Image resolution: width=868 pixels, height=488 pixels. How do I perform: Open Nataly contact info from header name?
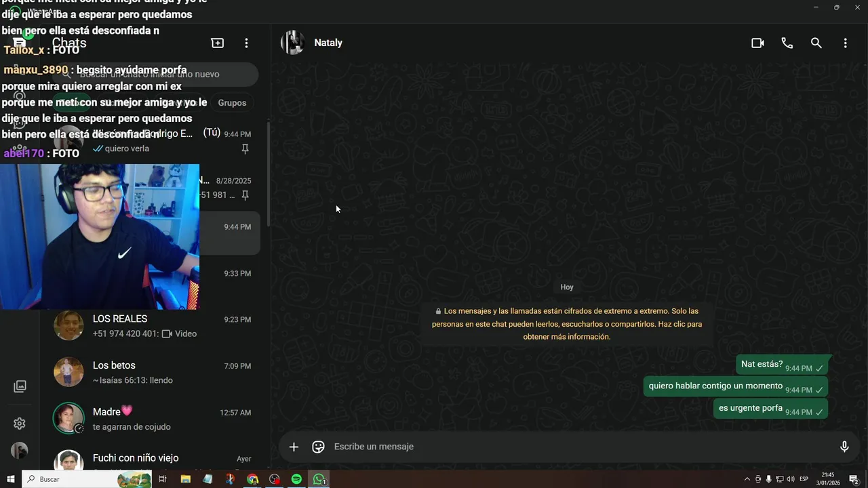click(328, 43)
